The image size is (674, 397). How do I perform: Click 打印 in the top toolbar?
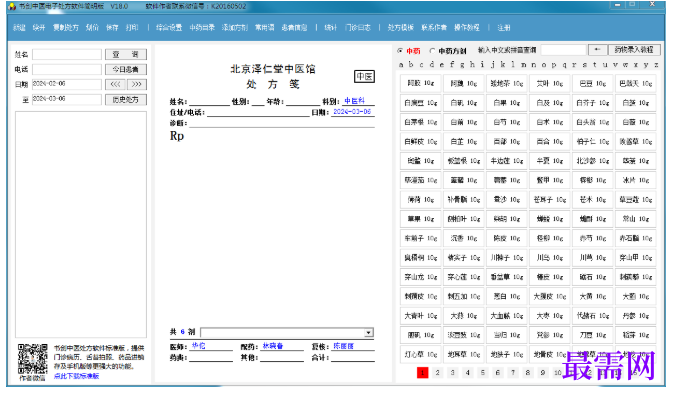(x=132, y=27)
